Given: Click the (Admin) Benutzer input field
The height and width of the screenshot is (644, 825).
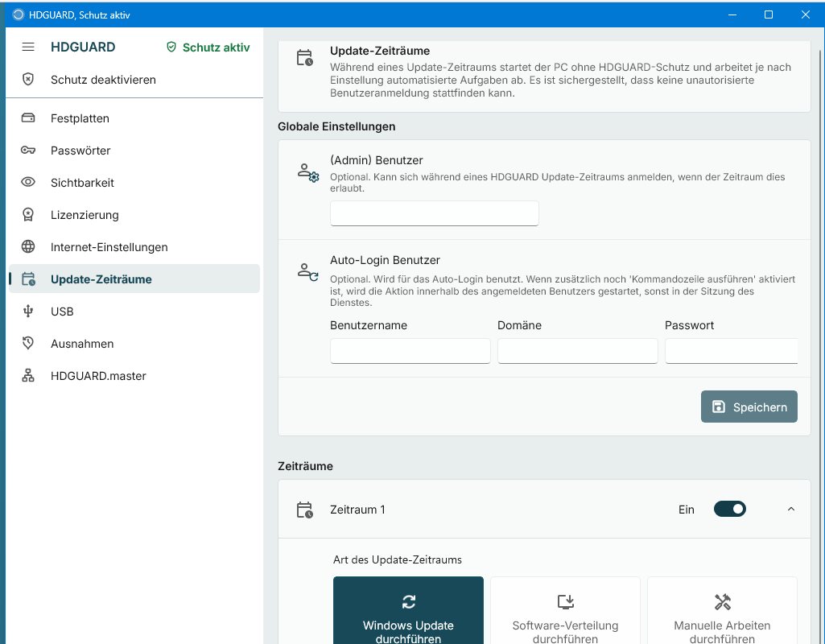Looking at the screenshot, I should (434, 213).
